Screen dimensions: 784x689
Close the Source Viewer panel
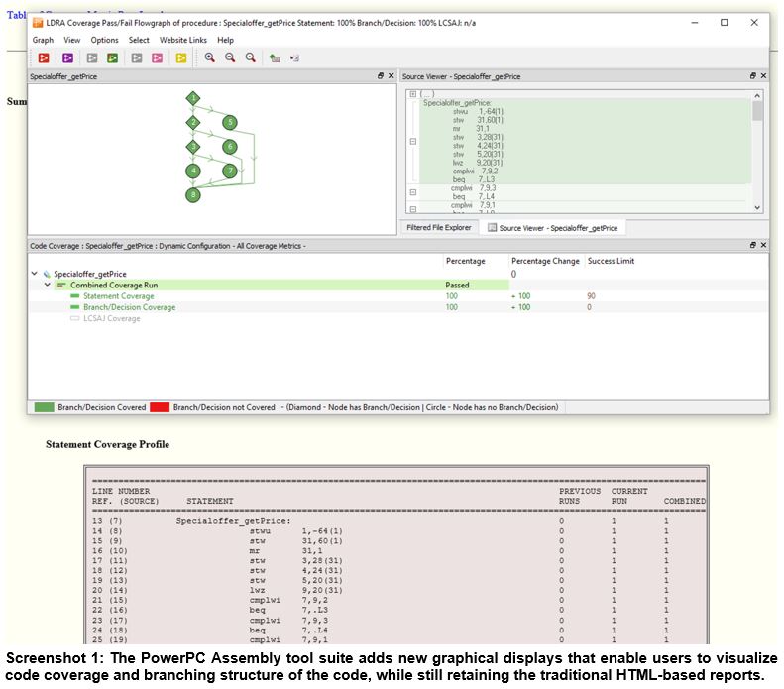coord(763,76)
